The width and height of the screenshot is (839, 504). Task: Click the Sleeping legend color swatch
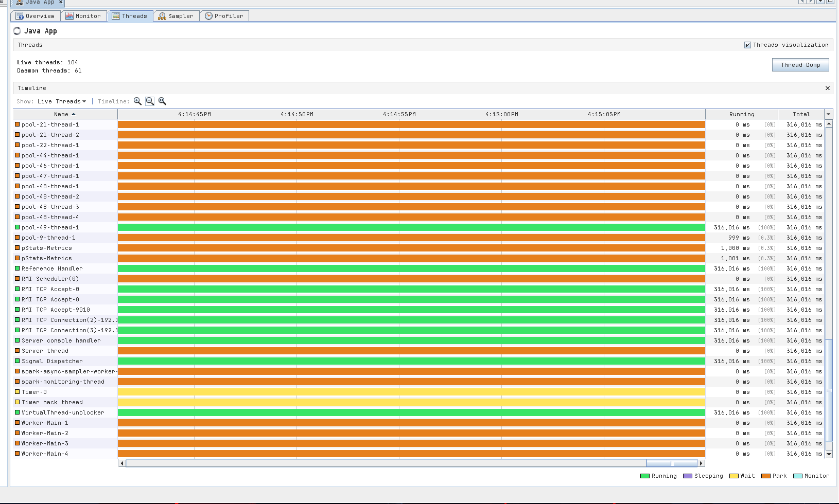pos(687,476)
